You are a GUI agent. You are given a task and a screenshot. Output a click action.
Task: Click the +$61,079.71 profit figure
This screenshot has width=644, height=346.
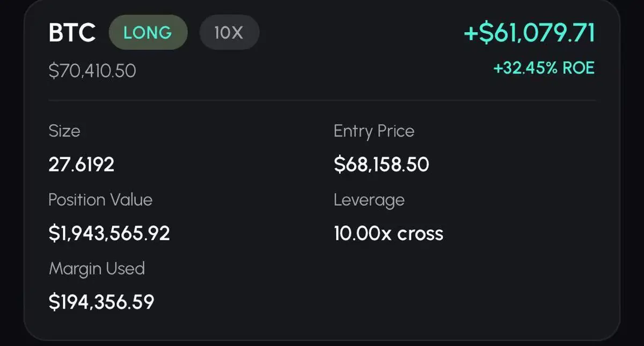pos(529,33)
